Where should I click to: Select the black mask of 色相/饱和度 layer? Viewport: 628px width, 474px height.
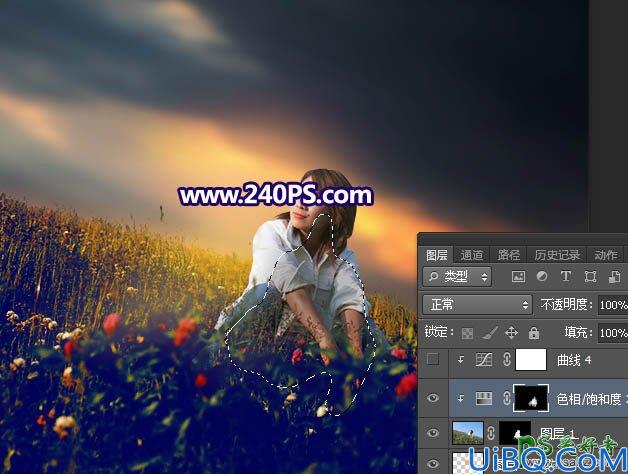pyautogui.click(x=531, y=398)
